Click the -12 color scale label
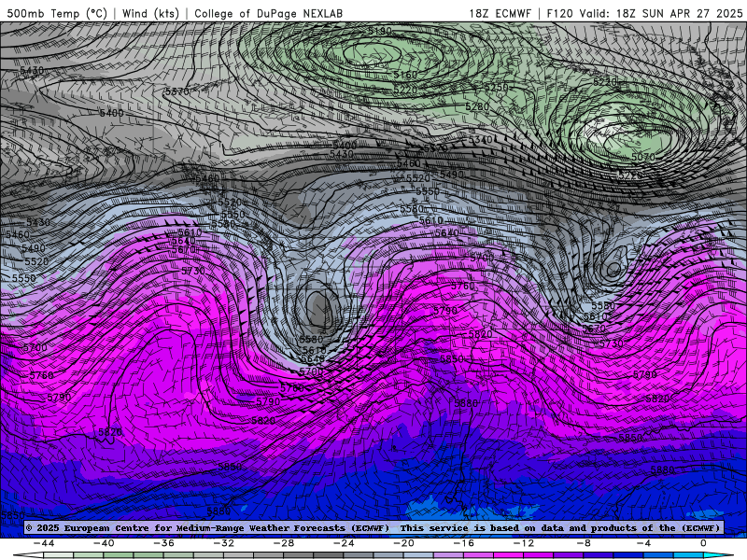Image resolution: width=747 pixels, height=560 pixels. [x=524, y=543]
